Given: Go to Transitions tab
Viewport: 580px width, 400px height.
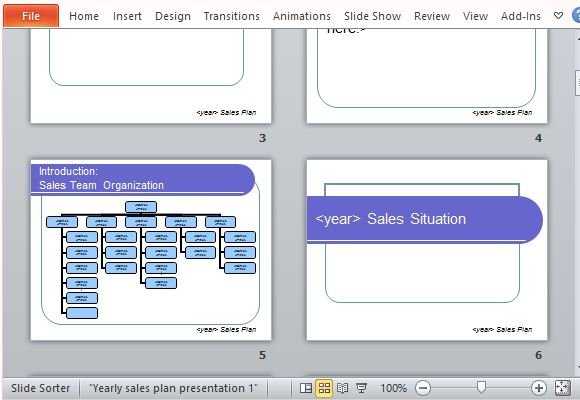Looking at the screenshot, I should [x=232, y=16].
